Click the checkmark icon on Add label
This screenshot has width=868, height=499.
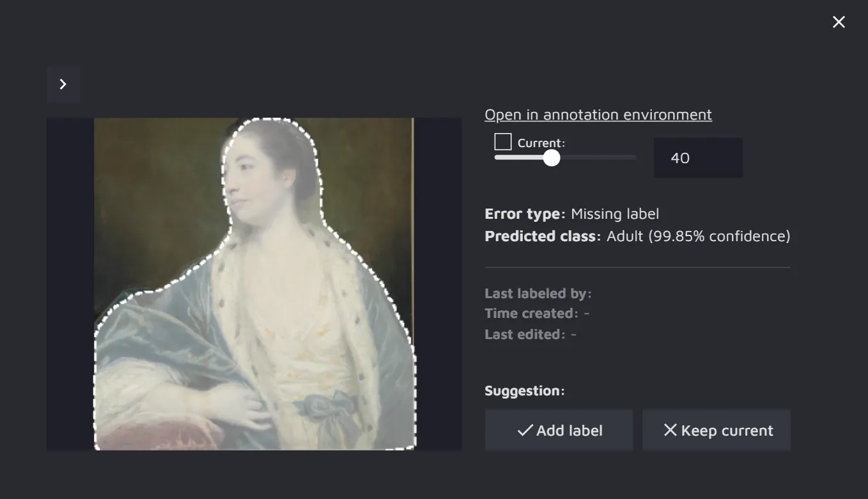[x=525, y=431]
